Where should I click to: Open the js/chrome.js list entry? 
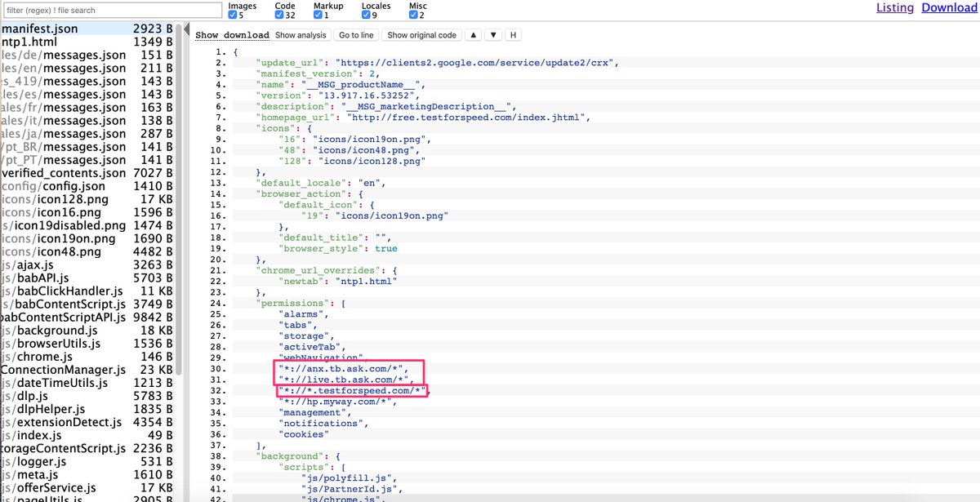point(87,357)
